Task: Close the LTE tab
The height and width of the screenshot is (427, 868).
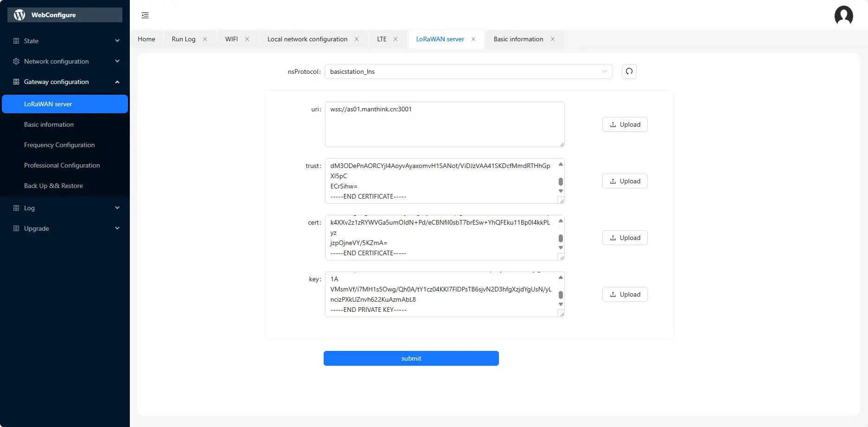Action: (396, 39)
